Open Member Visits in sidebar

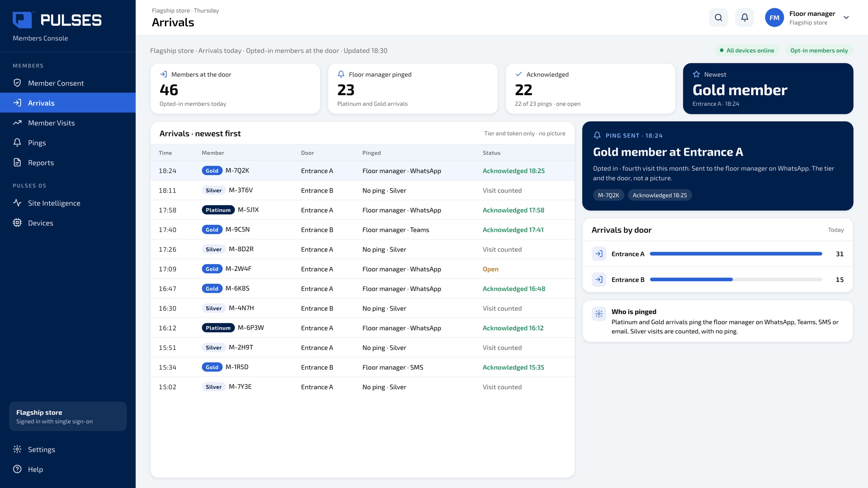pyautogui.click(x=68, y=123)
